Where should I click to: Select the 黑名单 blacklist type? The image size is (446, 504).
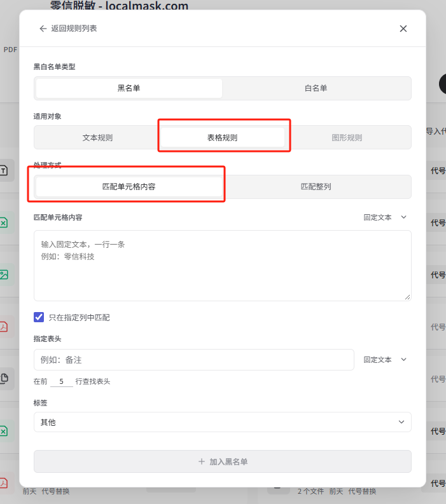click(129, 88)
